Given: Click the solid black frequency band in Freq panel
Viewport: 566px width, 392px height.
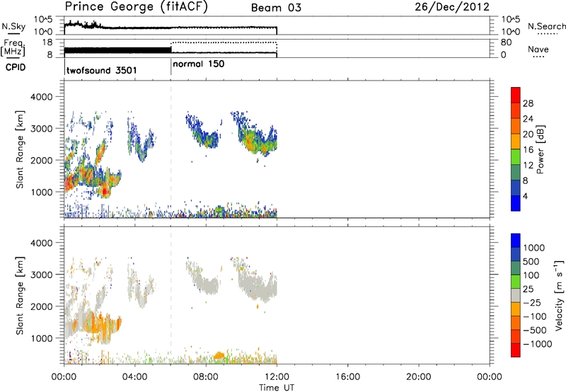Looking at the screenshot, I should (117, 51).
